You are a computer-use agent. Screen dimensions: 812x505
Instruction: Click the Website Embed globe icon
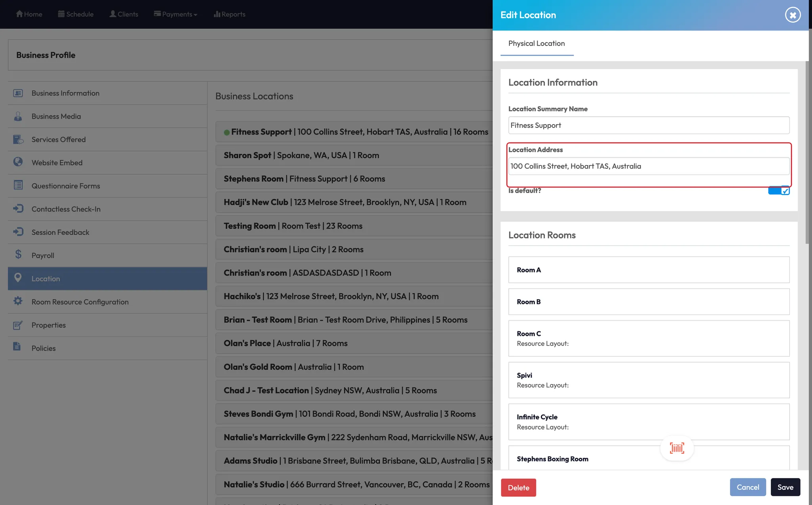tap(18, 162)
